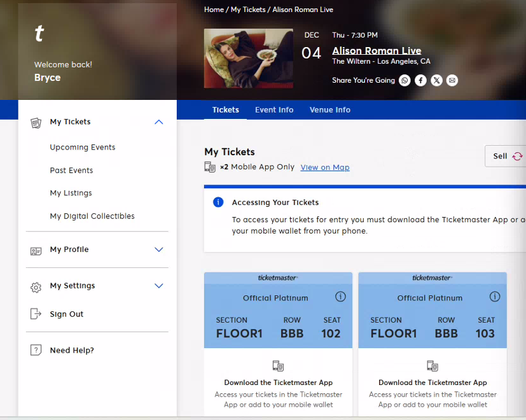Share event by email icon
Viewport: 526px width, 420px height.
(452, 80)
